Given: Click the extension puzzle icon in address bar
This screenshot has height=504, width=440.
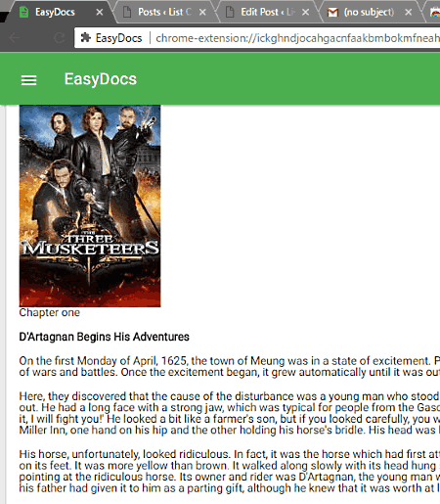Looking at the screenshot, I should pyautogui.click(x=85, y=38).
